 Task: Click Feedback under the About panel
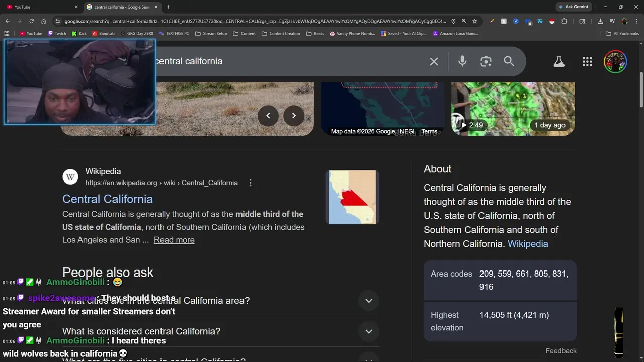561,351
